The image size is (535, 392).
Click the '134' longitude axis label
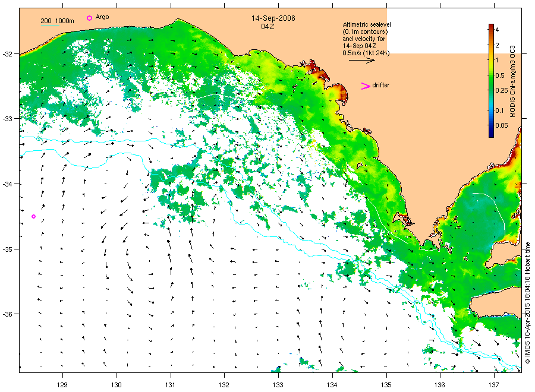click(332, 385)
